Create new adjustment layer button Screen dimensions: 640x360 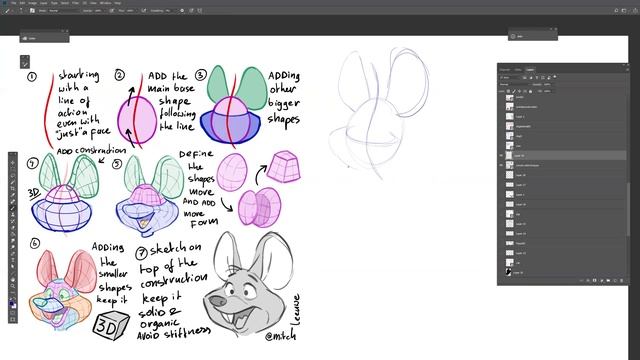coord(601,280)
